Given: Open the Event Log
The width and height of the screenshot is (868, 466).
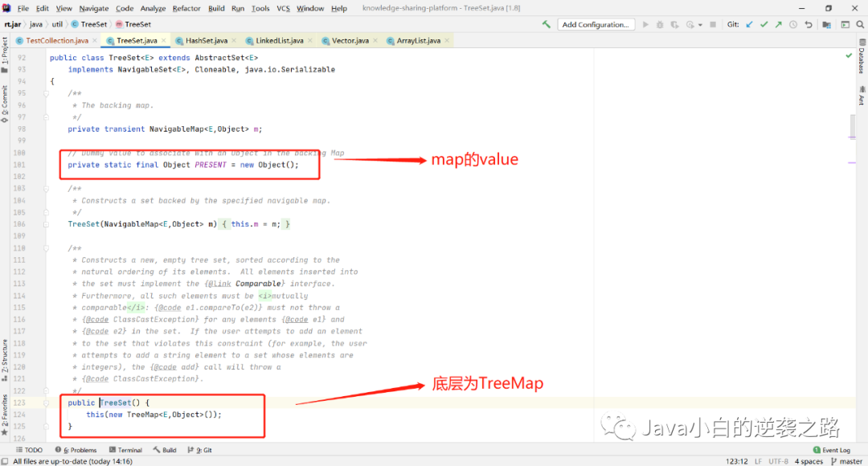Looking at the screenshot, I should 832,450.
